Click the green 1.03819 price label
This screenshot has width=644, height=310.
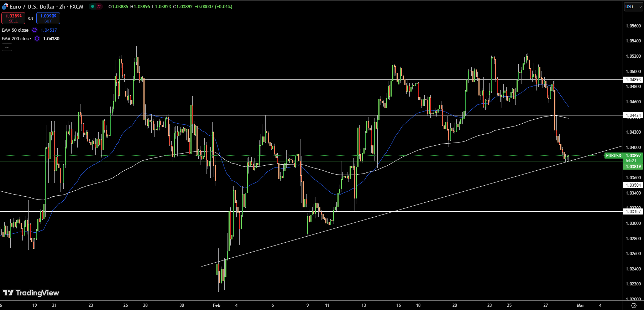[x=633, y=167]
